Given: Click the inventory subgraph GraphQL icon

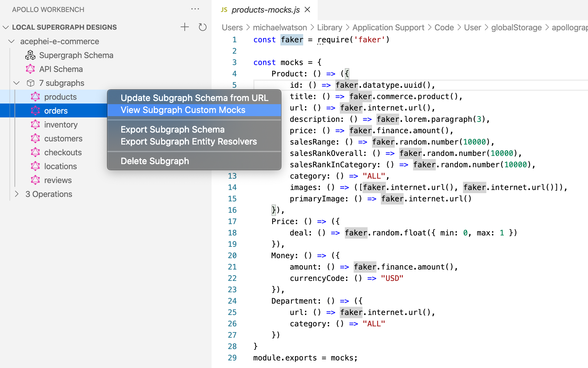Looking at the screenshot, I should (x=35, y=125).
